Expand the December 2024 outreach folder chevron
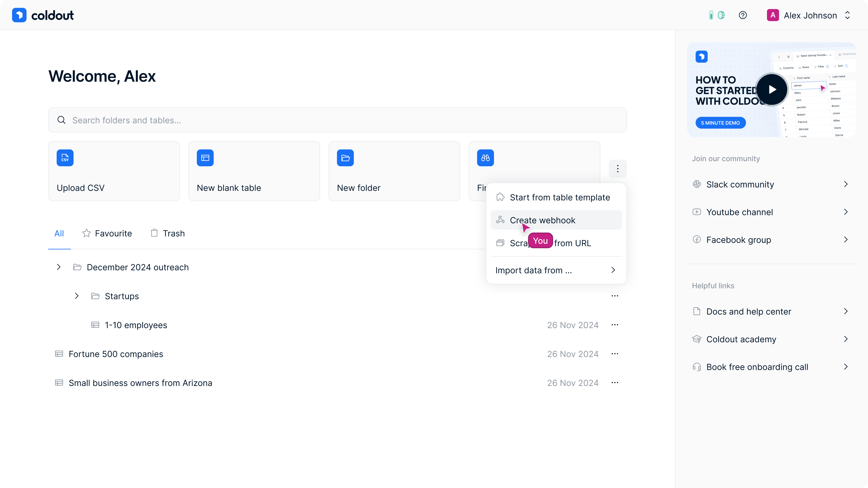The image size is (868, 488). click(x=59, y=267)
